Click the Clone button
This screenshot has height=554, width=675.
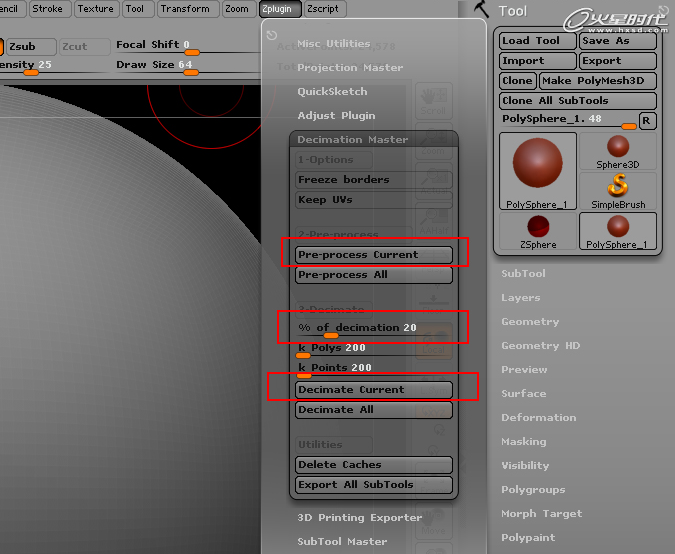click(518, 81)
